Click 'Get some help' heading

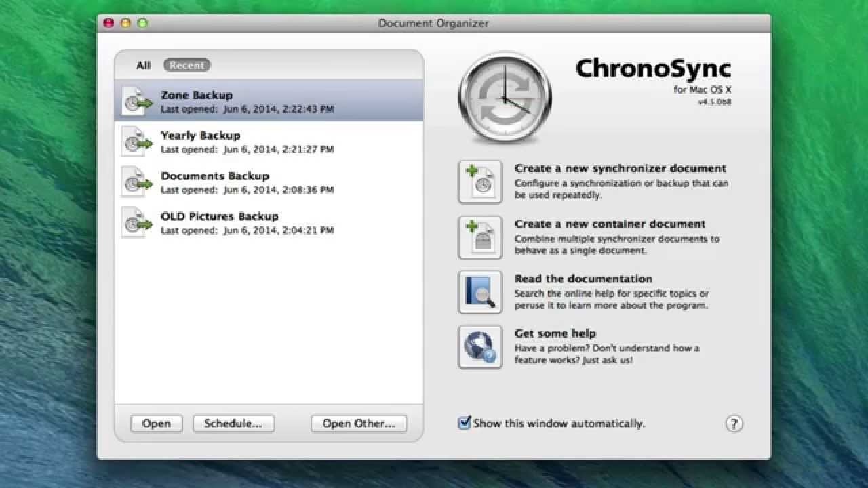tap(555, 333)
